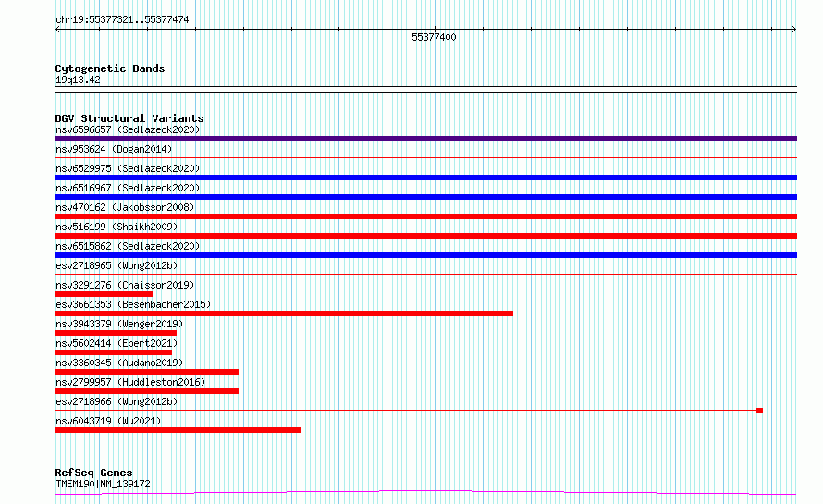Select variant label nsv3943379 (Wenger2019)
Image resolution: width=823 pixels, height=504 pixels.
[119, 324]
